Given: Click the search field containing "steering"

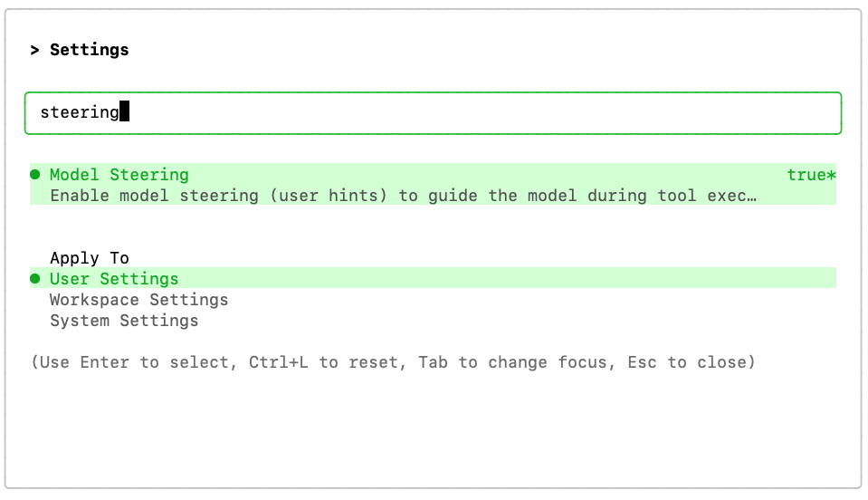Looking at the screenshot, I should coord(433,113).
